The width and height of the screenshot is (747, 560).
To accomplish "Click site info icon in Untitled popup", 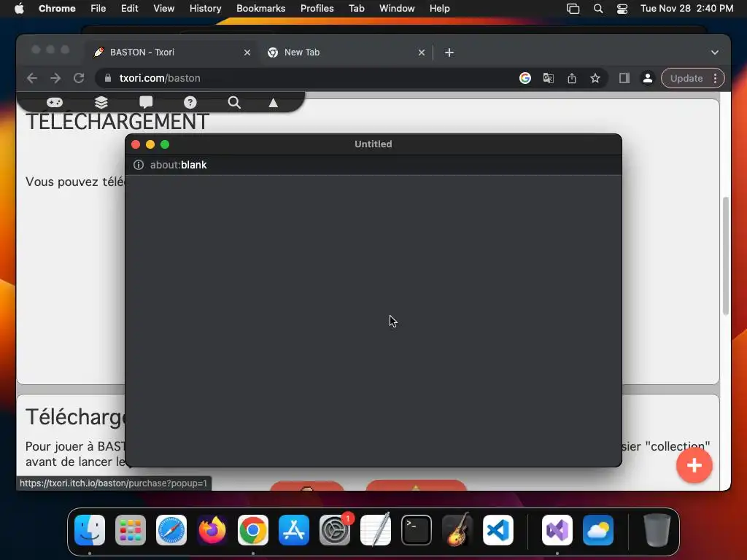I will (138, 165).
